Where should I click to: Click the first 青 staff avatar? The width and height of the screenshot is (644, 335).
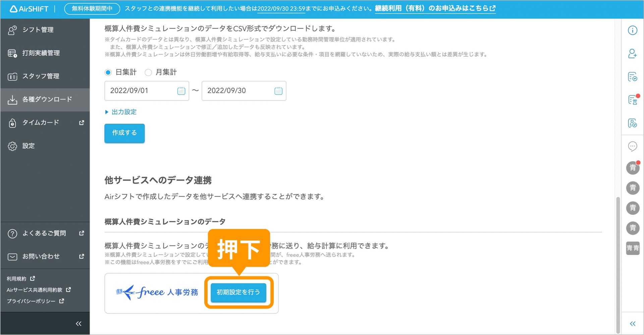click(x=633, y=167)
